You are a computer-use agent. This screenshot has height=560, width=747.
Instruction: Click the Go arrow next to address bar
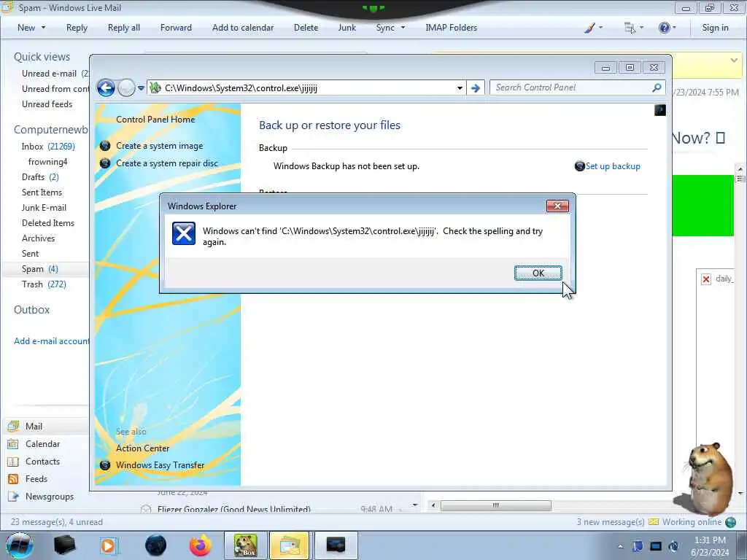(476, 88)
